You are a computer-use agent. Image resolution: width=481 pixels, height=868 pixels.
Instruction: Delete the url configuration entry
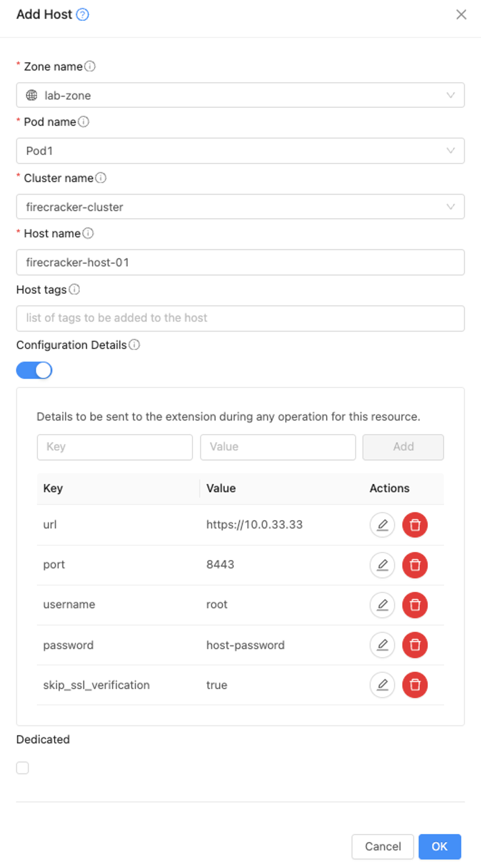[414, 525]
